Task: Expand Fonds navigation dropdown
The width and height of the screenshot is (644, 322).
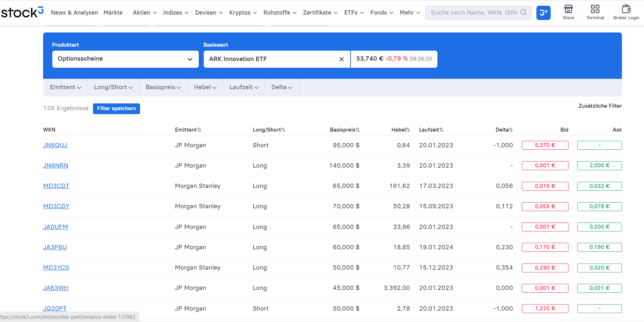Action: 382,12
